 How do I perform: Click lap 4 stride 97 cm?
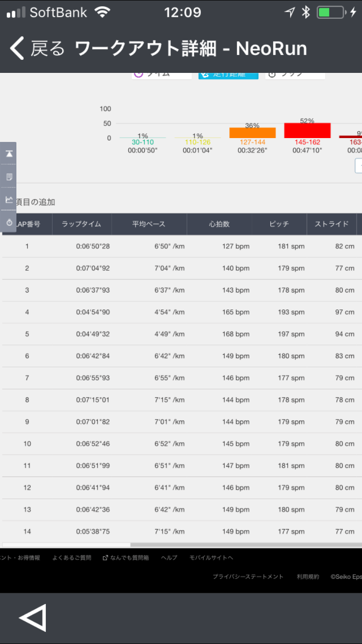pos(345,312)
